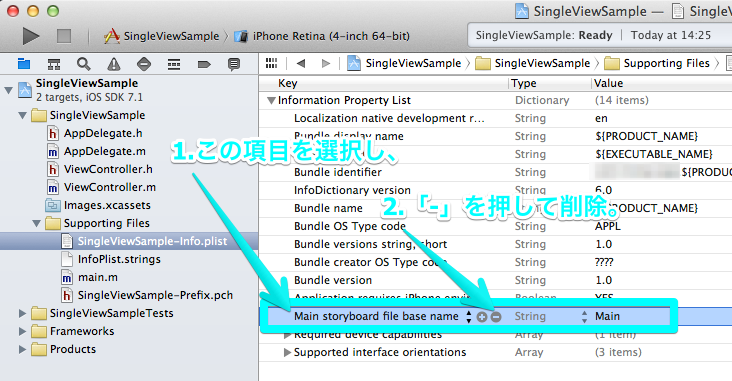Collapse the SingleViewSample group folder
The image size is (732, 381).
coord(22,115)
